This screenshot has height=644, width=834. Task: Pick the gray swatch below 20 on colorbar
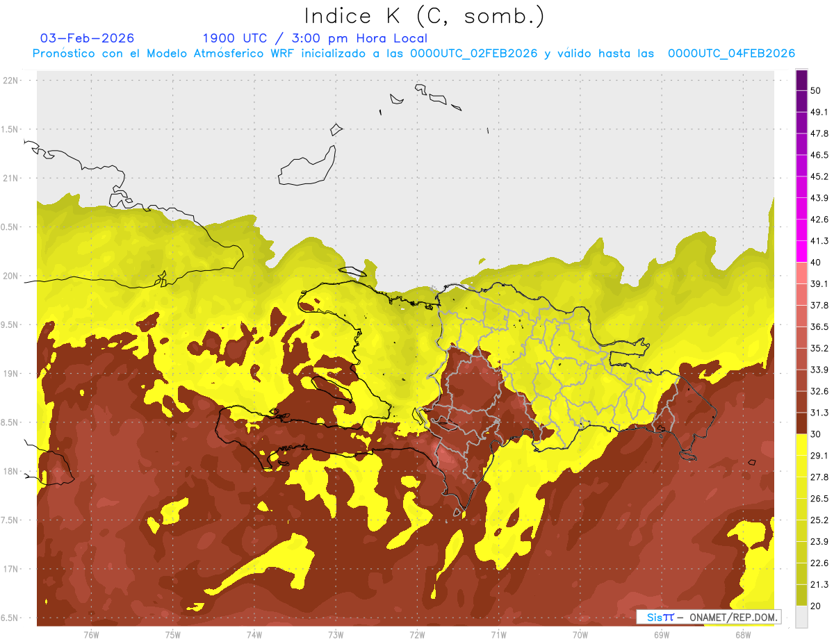coord(801,617)
